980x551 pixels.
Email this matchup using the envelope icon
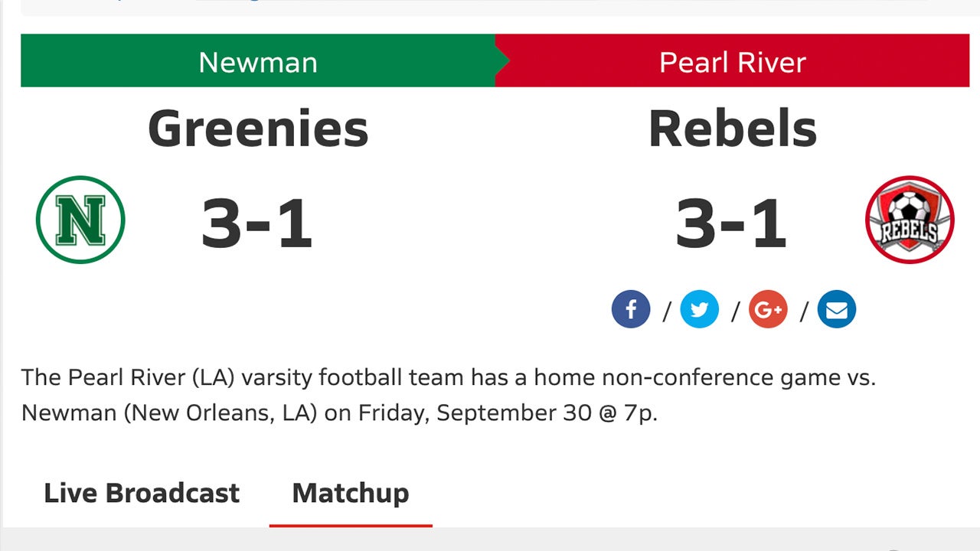click(x=837, y=309)
